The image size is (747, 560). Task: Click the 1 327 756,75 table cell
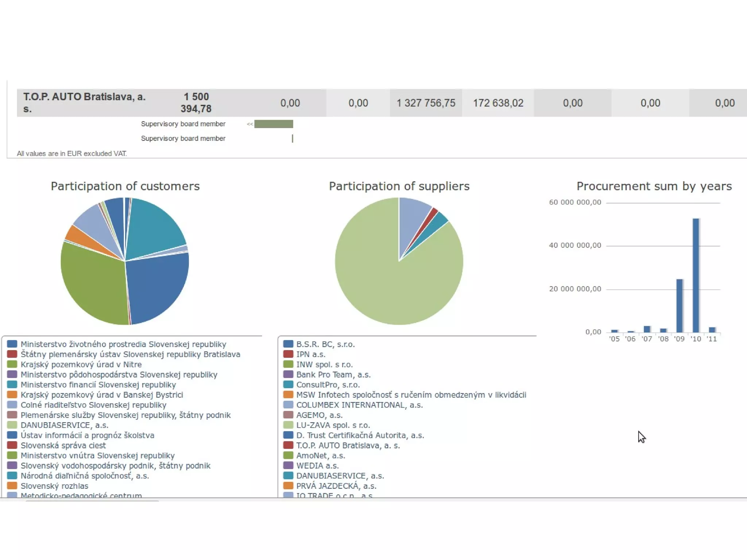(426, 103)
